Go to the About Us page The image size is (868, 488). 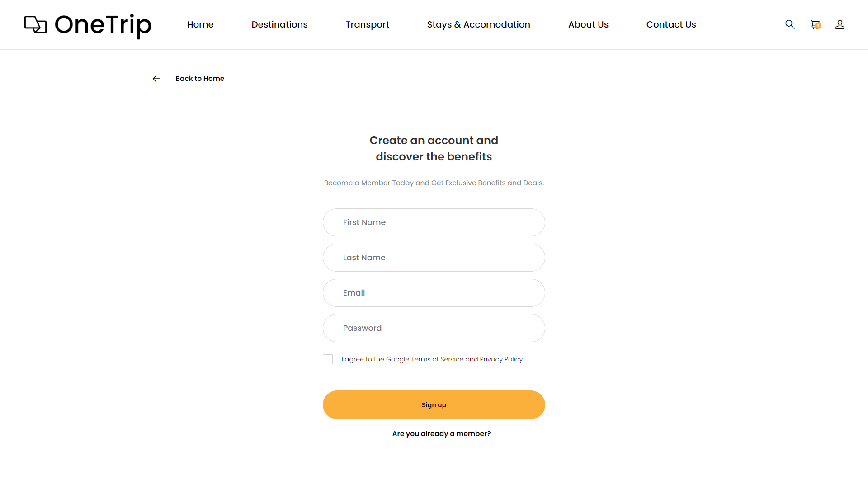click(x=588, y=24)
